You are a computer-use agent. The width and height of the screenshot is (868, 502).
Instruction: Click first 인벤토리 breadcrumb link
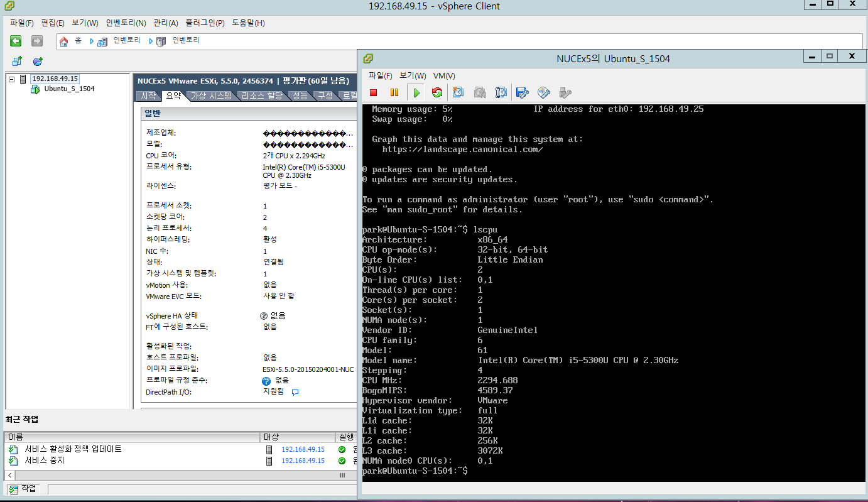127,41
